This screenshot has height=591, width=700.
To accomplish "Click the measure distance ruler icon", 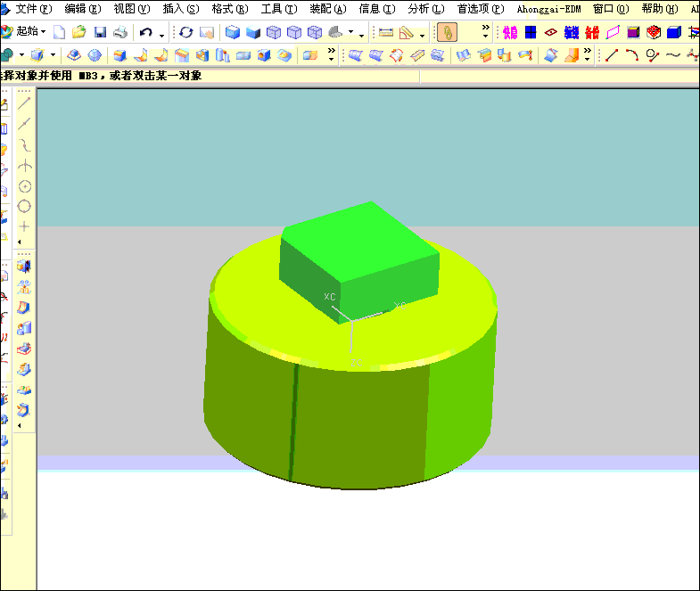I will (x=386, y=32).
